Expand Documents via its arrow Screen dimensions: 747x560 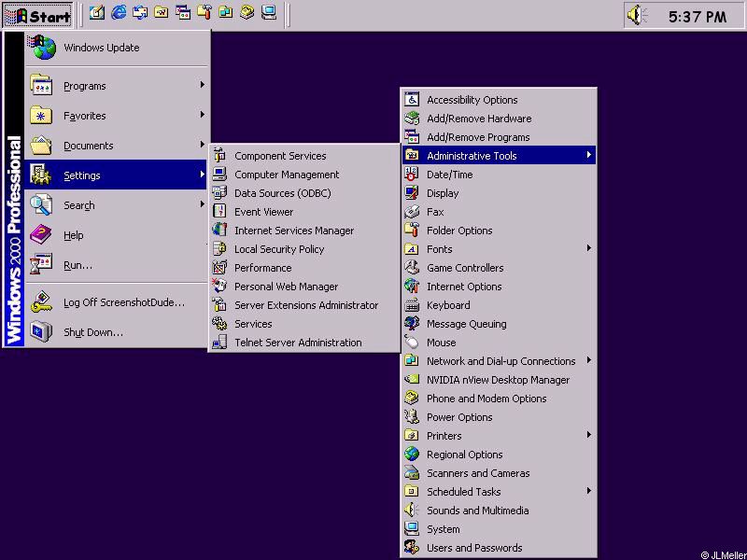(x=202, y=145)
